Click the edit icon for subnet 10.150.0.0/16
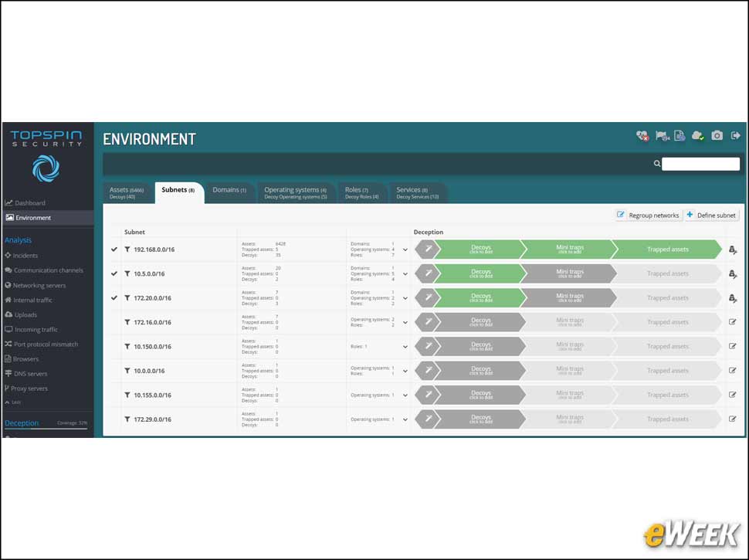 click(732, 346)
